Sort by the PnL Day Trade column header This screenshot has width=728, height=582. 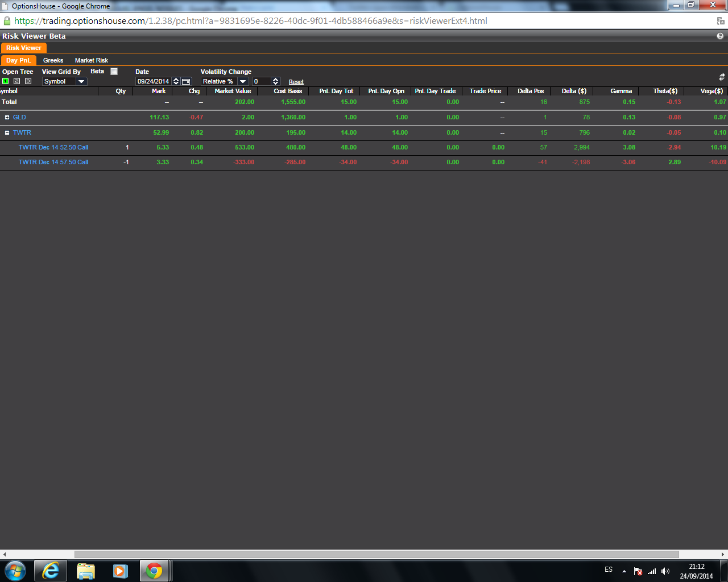coord(435,91)
